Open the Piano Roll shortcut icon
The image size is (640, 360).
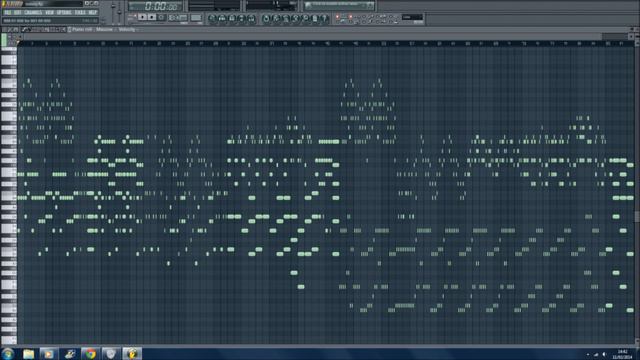click(232, 18)
